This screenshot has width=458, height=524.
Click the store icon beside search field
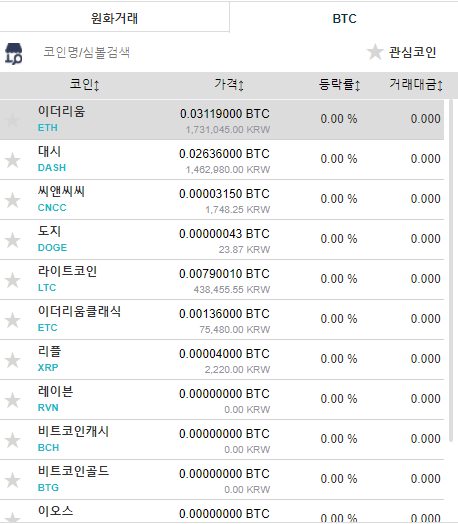click(x=14, y=53)
